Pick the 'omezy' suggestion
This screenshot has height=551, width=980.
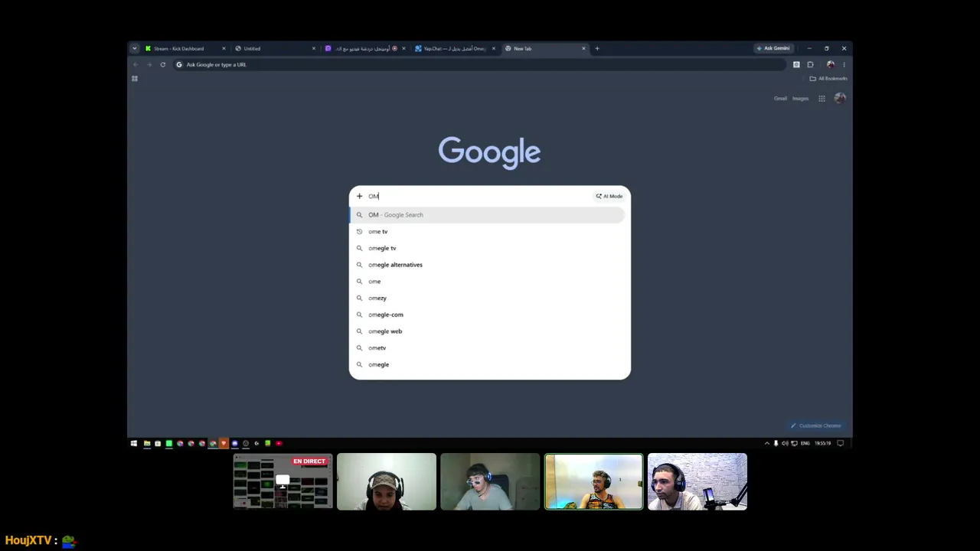tap(487, 298)
